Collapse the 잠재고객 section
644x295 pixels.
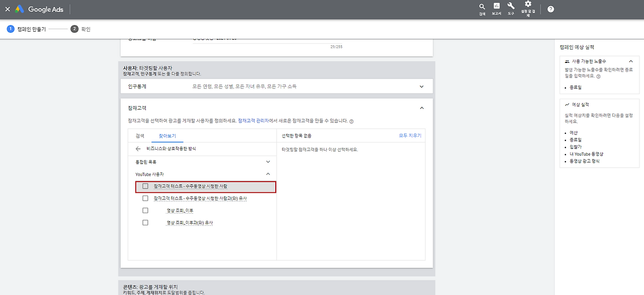422,108
